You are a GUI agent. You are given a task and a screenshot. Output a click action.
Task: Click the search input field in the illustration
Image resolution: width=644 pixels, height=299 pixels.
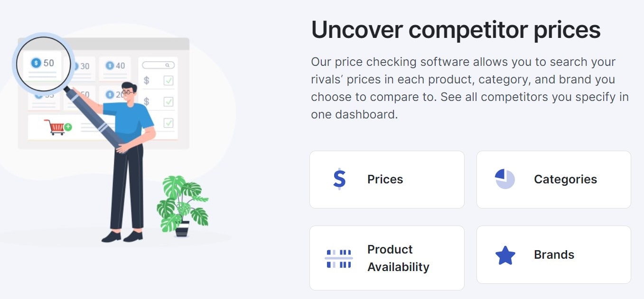coord(159,65)
